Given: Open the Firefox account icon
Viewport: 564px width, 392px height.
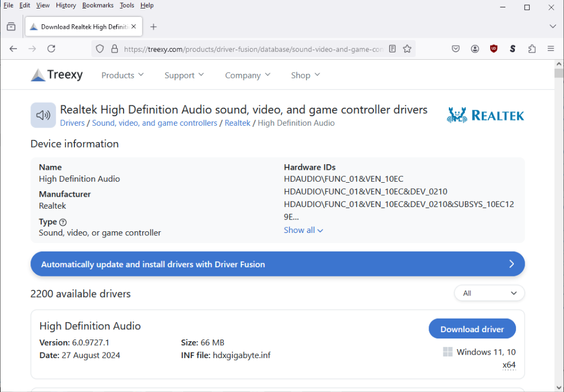Looking at the screenshot, I should [x=475, y=49].
